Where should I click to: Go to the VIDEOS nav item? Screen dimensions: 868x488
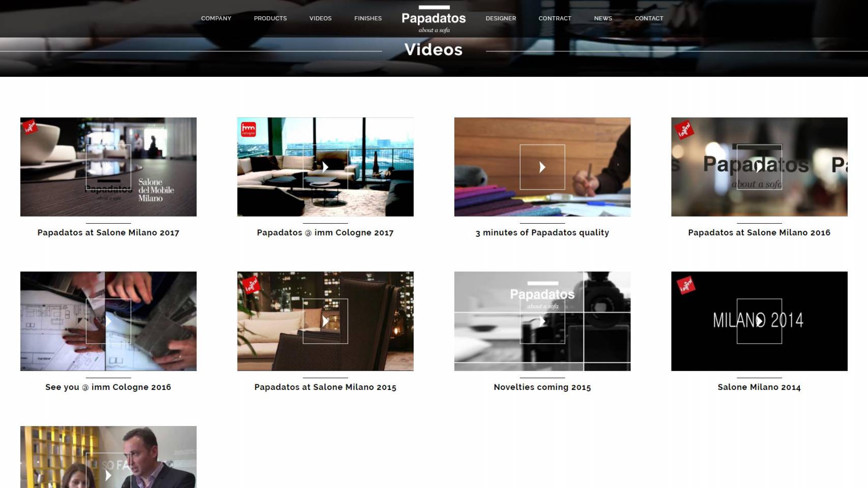320,18
